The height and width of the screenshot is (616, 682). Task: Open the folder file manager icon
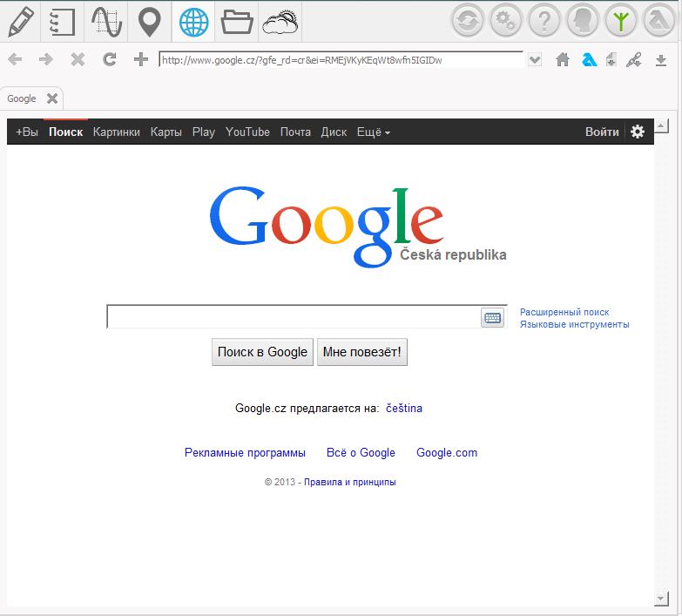[x=237, y=21]
